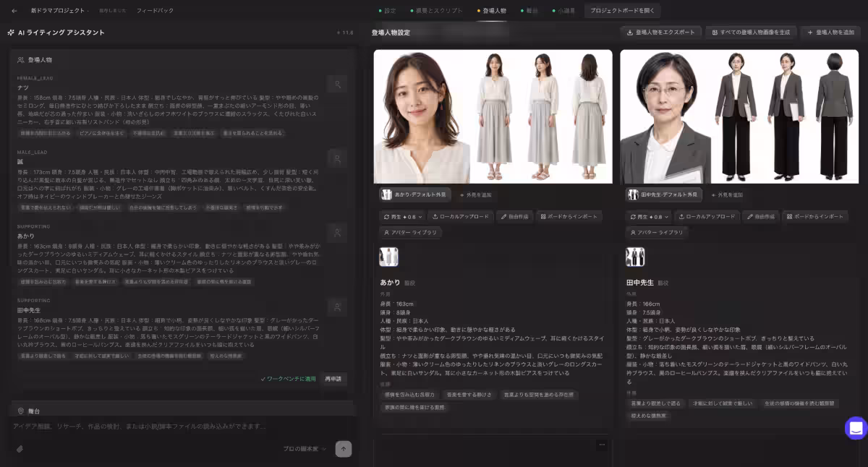Image resolution: width=868 pixels, height=467 pixels.
Task: Click the 新ドラマプロジェクト project title
Action: (x=58, y=11)
